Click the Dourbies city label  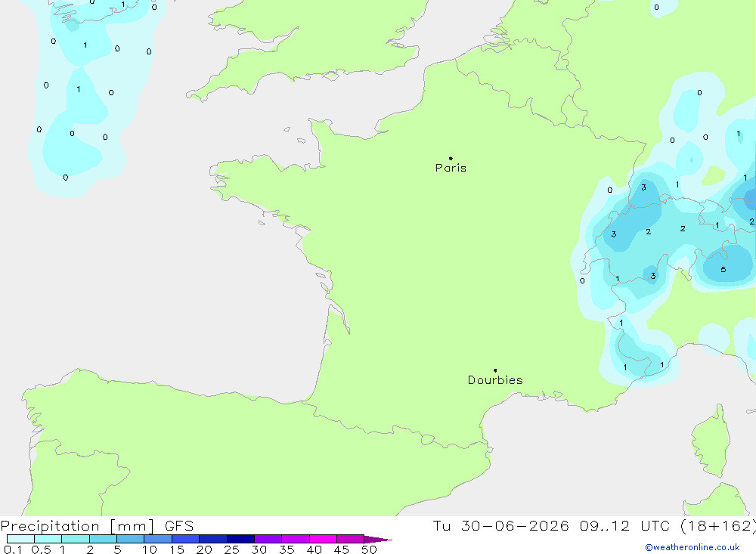point(495,380)
